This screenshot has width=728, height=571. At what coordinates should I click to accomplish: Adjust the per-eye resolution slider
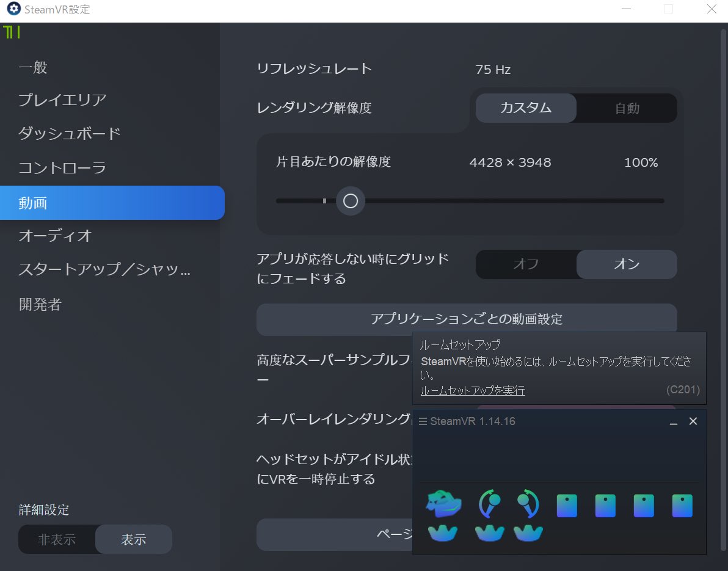point(350,200)
